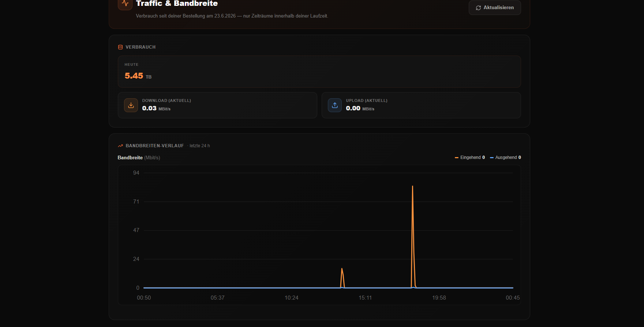Select the 0.00 MBit/s upload value
Viewport: 644px width, 327px height.
[360, 109]
